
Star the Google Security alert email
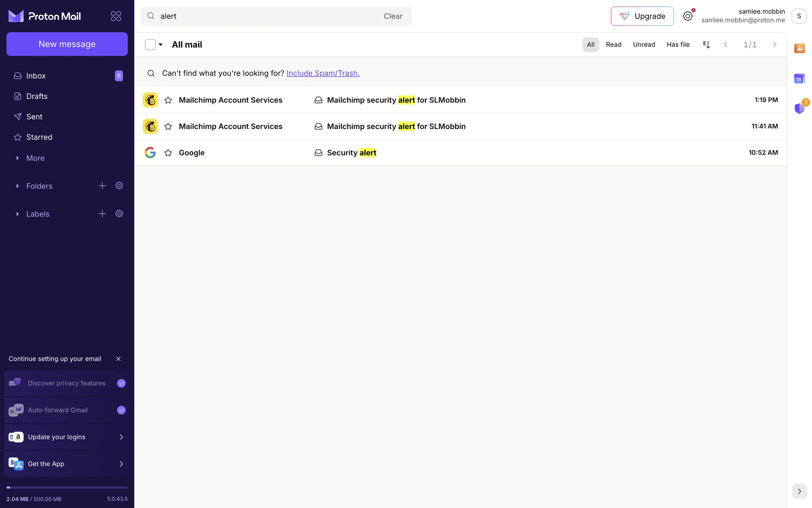point(168,153)
